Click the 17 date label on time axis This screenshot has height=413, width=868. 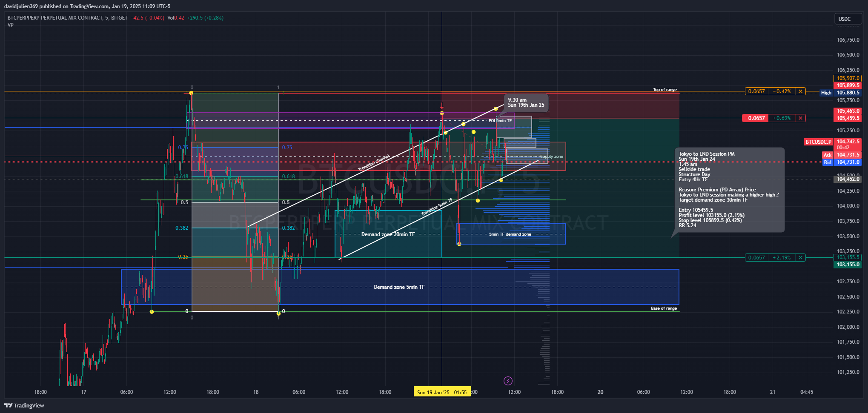click(83, 392)
